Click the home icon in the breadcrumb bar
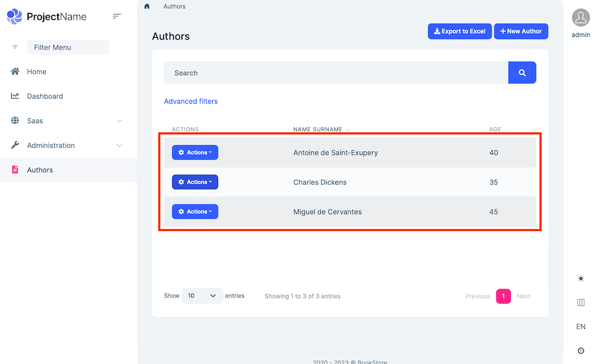This screenshot has height=364, width=594. point(146,6)
